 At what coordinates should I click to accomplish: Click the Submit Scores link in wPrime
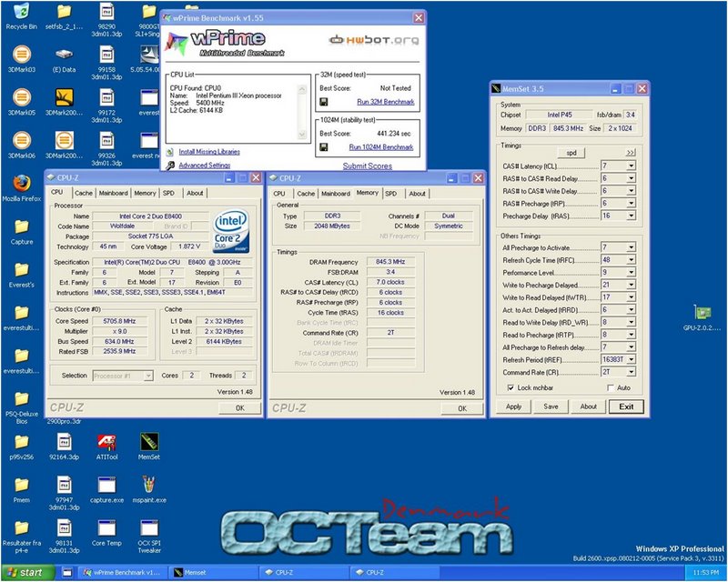pos(368,166)
